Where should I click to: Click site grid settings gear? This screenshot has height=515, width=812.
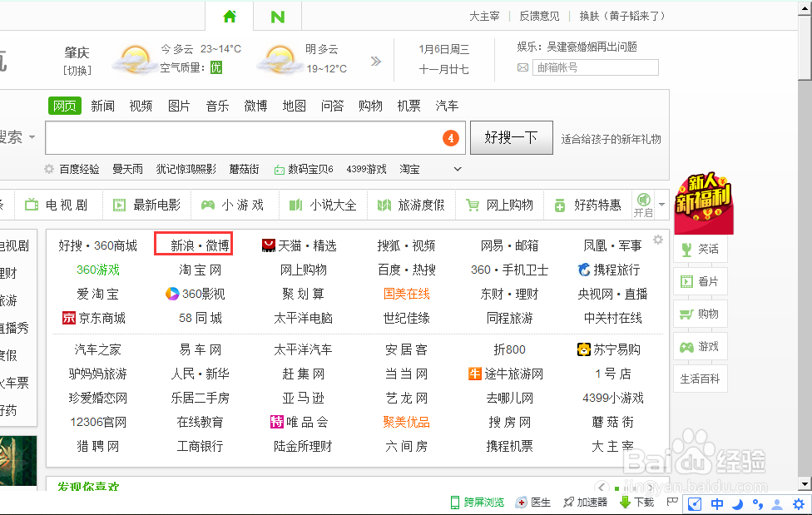(x=658, y=240)
